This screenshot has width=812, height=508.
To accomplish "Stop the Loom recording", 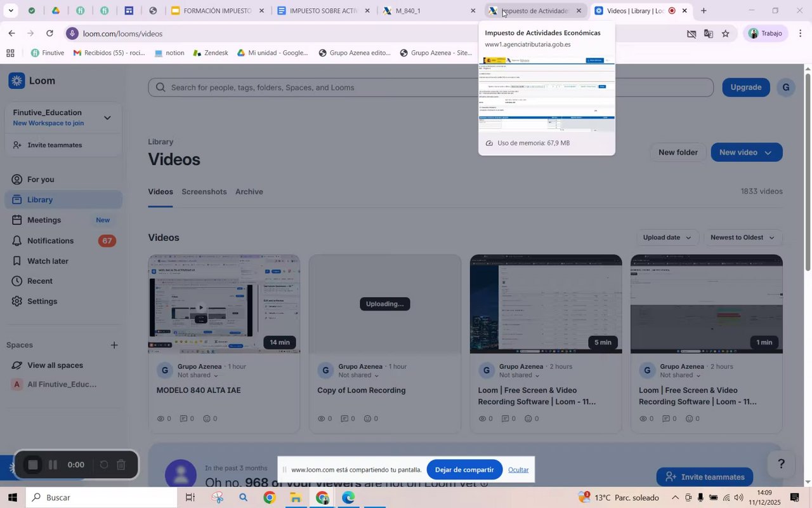I will tap(33, 465).
